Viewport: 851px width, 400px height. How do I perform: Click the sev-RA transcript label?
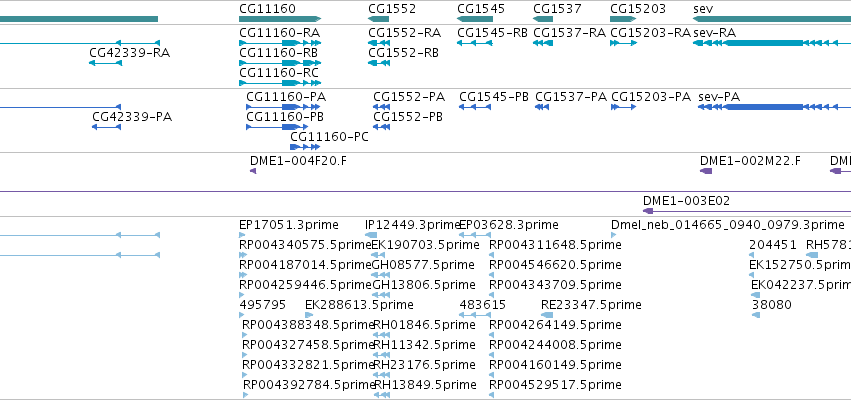coord(715,33)
